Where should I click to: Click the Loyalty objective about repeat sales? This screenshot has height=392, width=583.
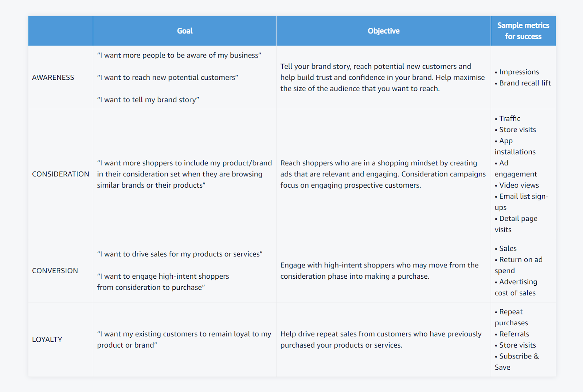(x=381, y=340)
